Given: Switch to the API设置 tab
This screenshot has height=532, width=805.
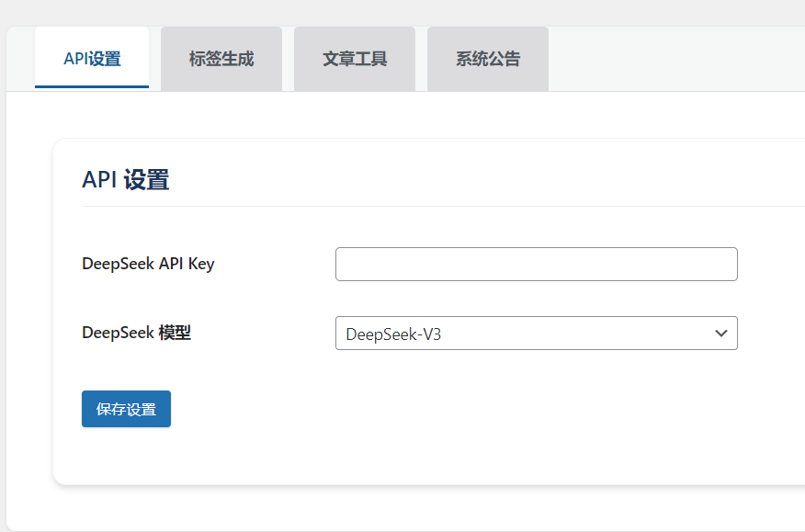Looking at the screenshot, I should tap(92, 59).
